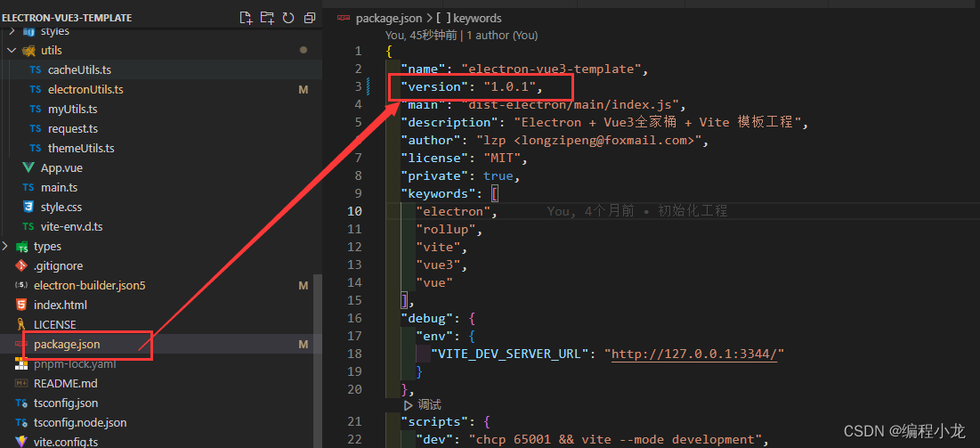
Task: Expand the styles folder
Action: pyautogui.click(x=12, y=30)
